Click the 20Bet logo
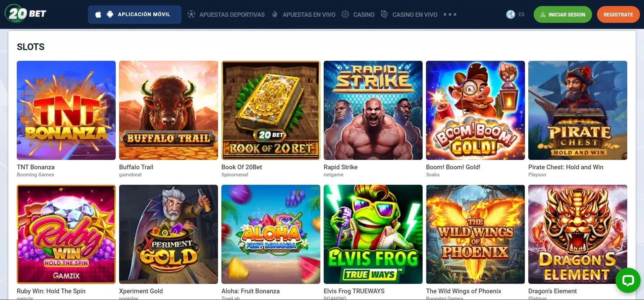 coord(25,13)
